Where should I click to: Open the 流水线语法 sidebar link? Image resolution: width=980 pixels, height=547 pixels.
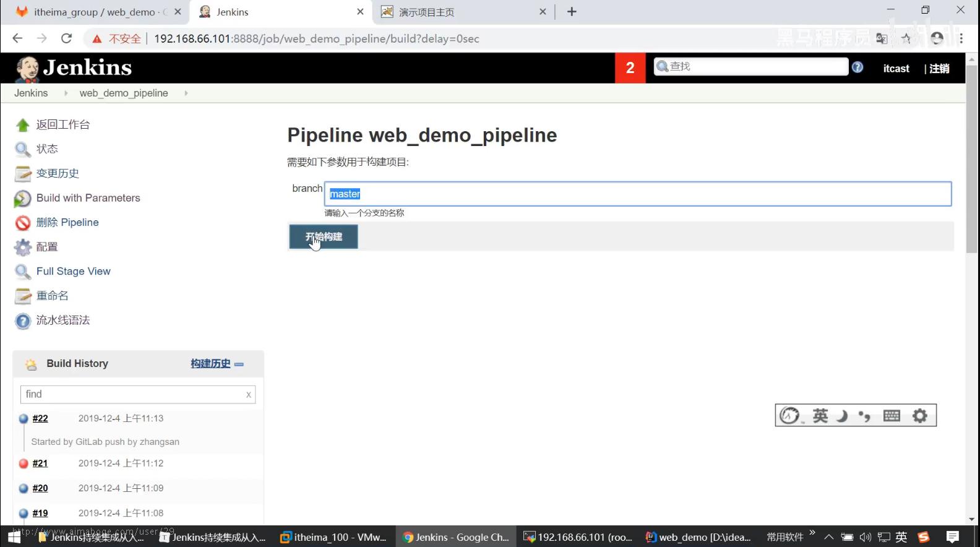(63, 321)
